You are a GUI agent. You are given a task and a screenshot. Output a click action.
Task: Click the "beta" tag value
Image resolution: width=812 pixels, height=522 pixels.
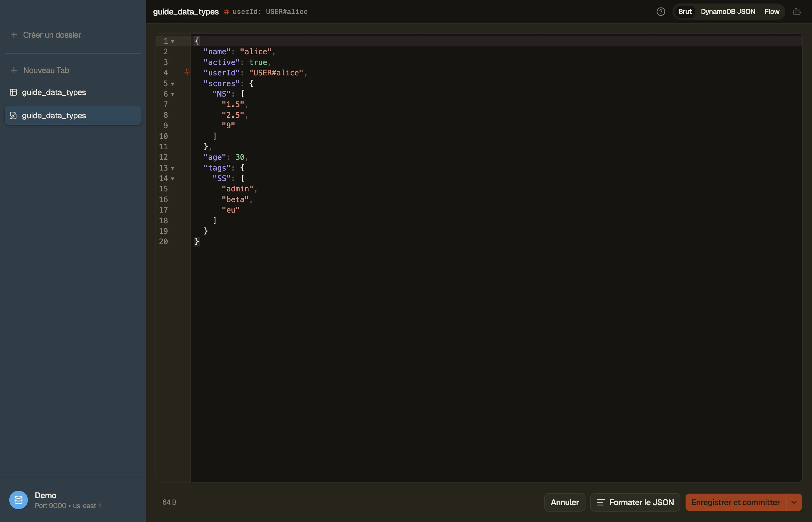[235, 200]
